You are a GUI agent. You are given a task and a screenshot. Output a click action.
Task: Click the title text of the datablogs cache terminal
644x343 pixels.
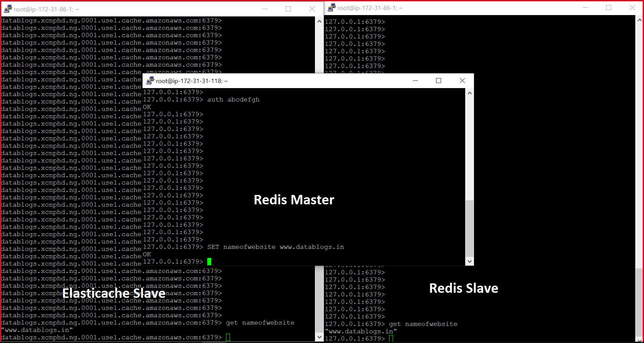(46, 9)
